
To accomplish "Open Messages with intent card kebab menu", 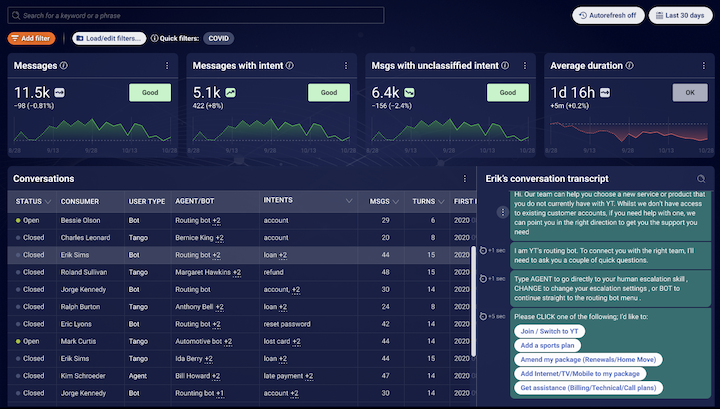I will [346, 66].
